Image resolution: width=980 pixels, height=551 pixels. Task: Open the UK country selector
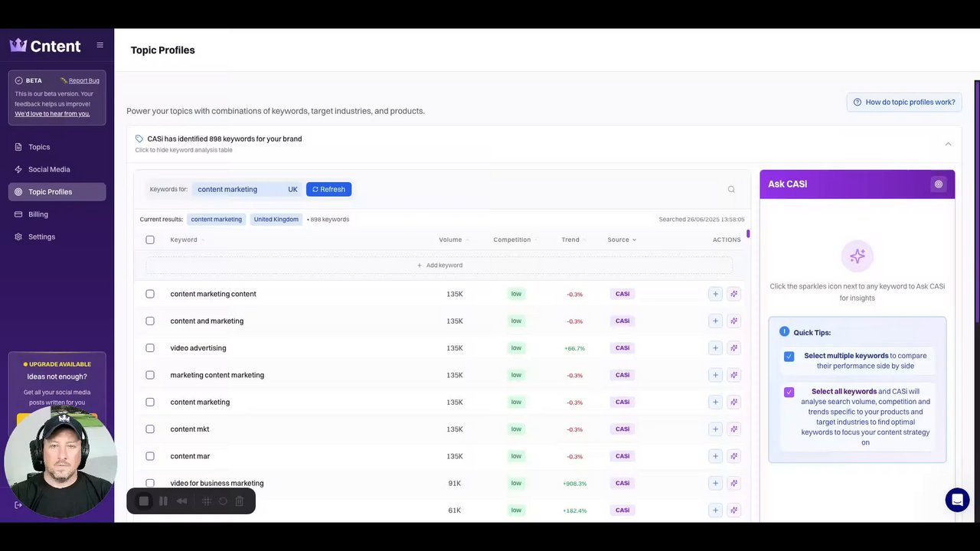(x=292, y=189)
